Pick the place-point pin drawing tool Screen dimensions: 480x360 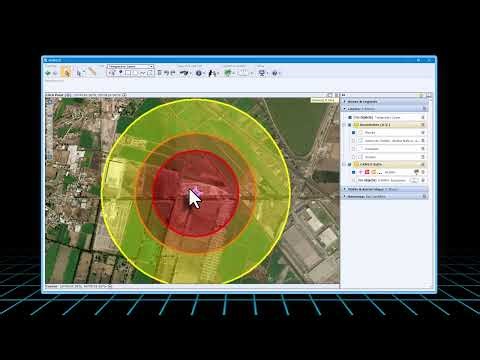(x=120, y=73)
